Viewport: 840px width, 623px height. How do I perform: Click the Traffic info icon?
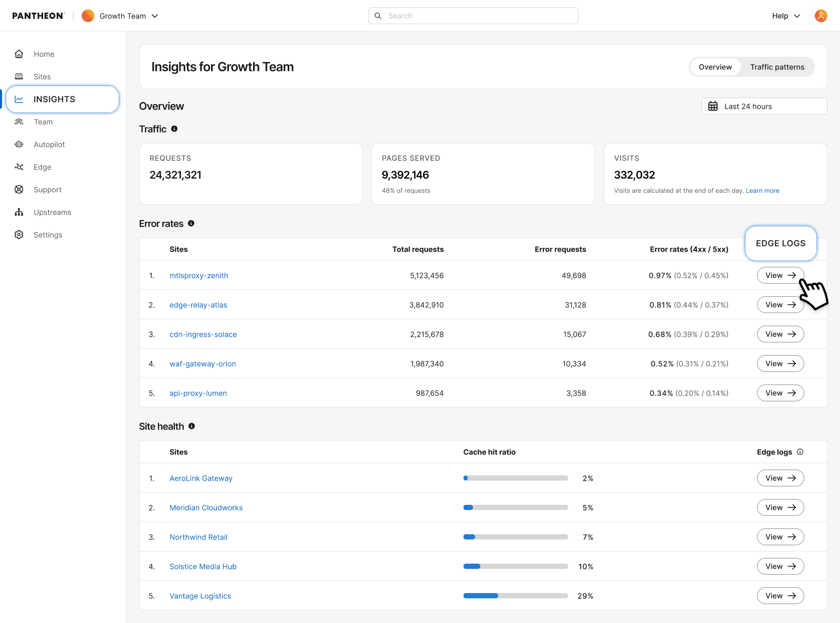(174, 129)
